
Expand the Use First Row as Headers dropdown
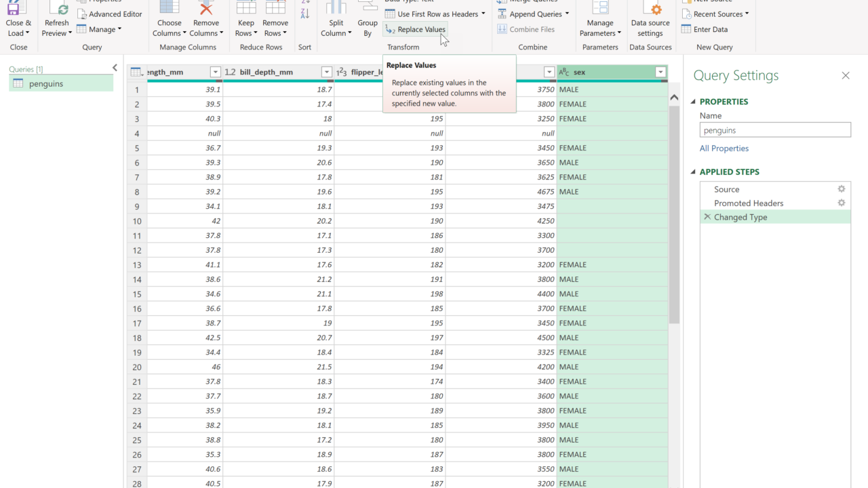click(484, 14)
